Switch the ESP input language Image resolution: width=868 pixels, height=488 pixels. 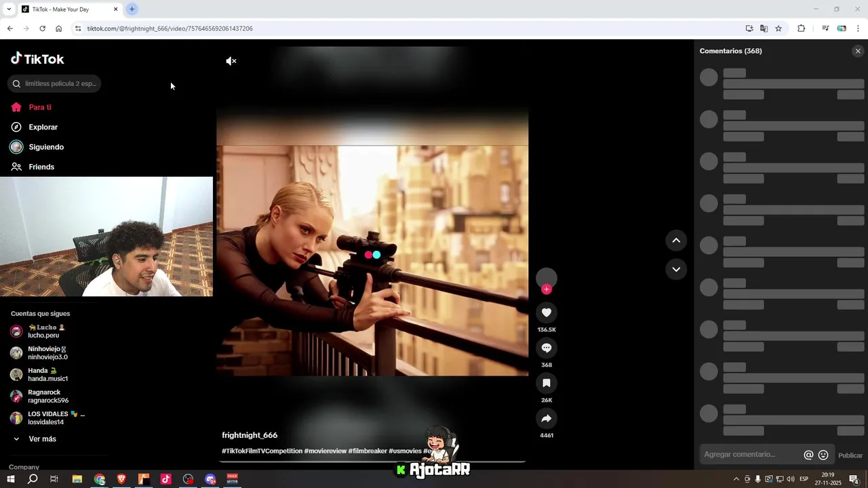804,479
